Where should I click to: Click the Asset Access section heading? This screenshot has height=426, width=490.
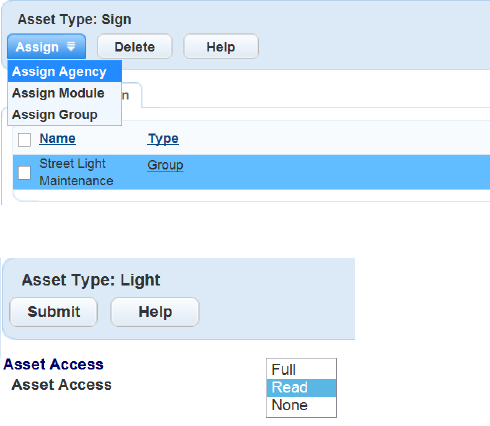point(53,364)
